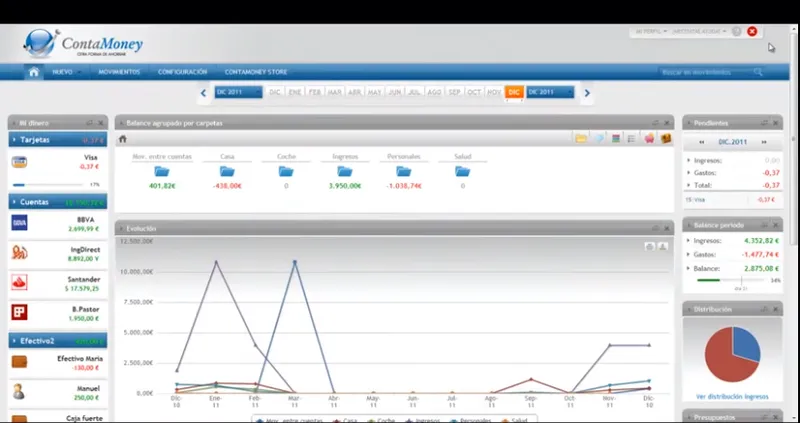Click the brown treasure chest toolbar icon
The image size is (800, 423).
pos(666,138)
